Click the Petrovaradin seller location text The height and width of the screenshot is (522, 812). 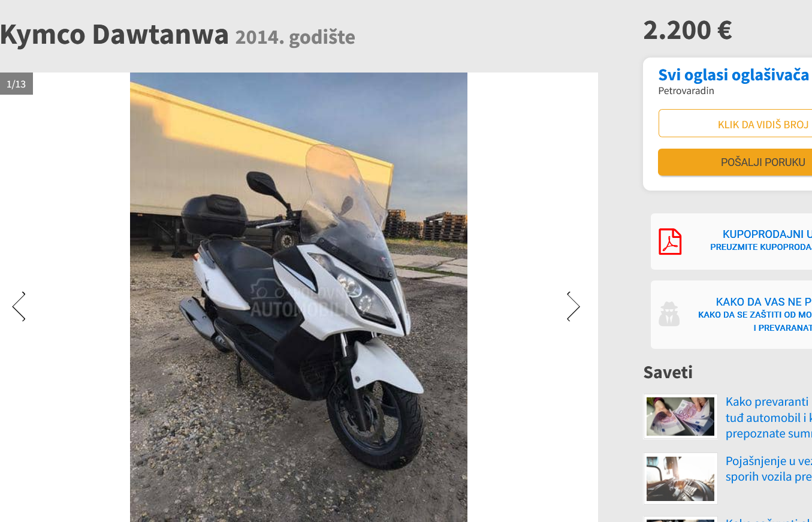(x=686, y=91)
